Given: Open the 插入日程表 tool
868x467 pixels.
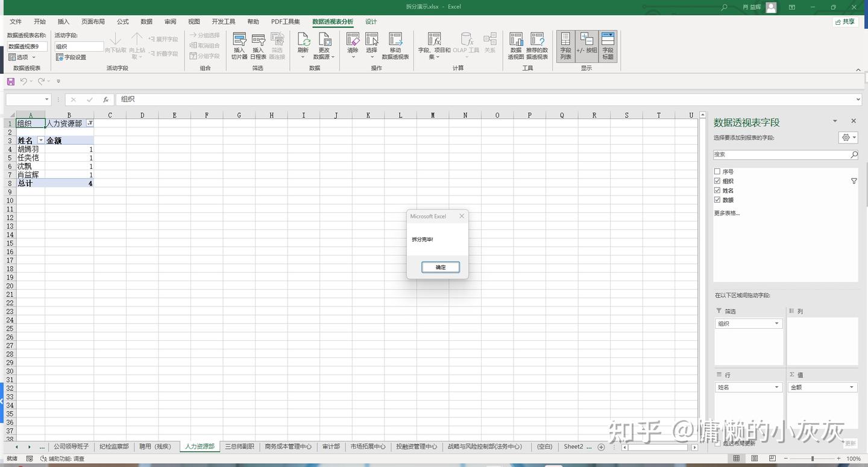Looking at the screenshot, I should tap(258, 45).
